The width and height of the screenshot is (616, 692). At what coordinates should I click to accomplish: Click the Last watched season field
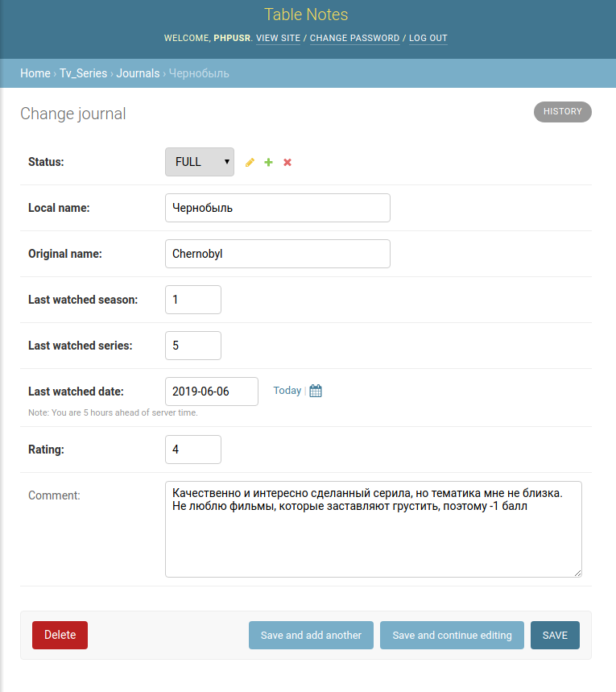193,300
